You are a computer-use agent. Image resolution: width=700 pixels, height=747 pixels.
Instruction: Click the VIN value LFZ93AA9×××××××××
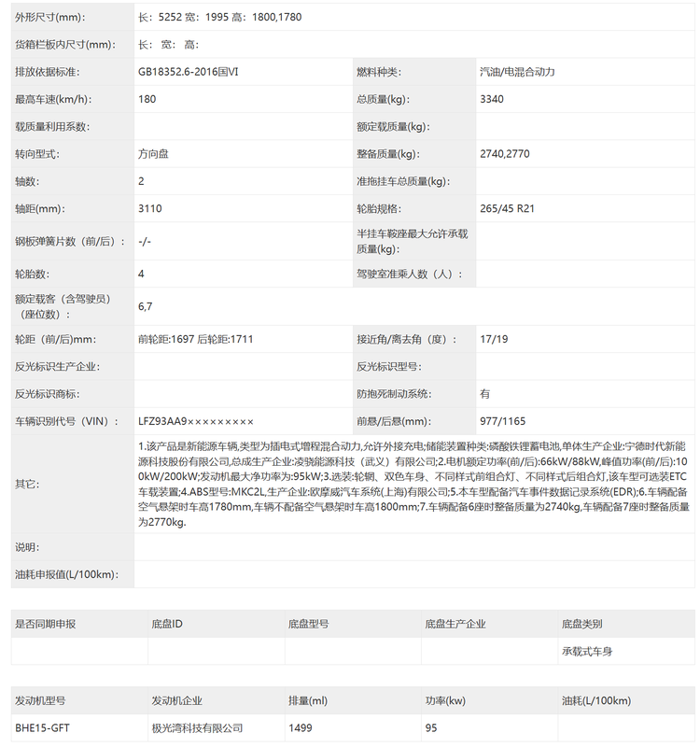(x=195, y=422)
